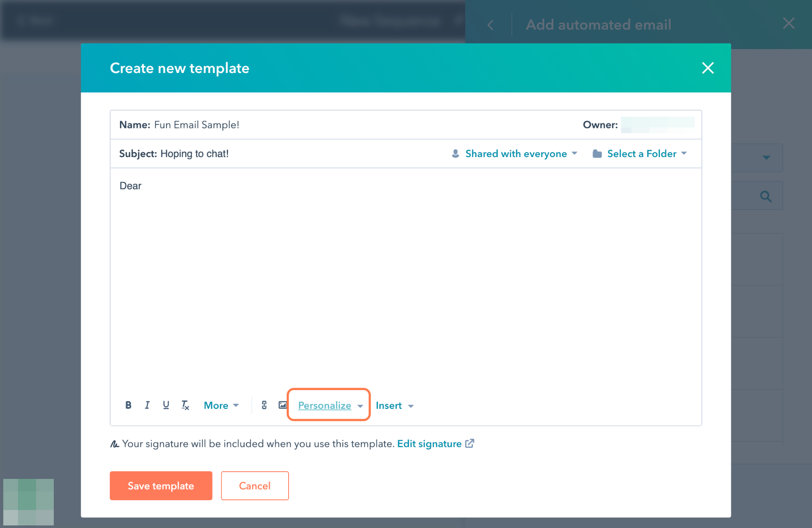
Task: Click the Save template button
Action: (161, 486)
